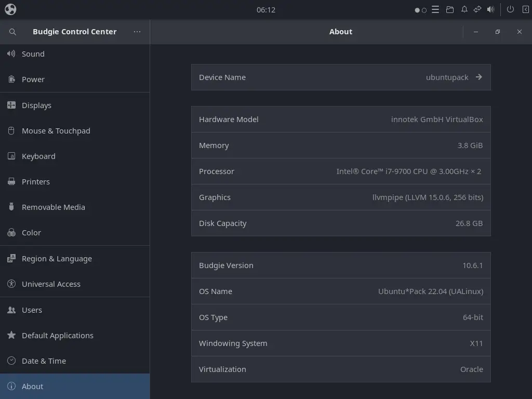Go to Region & Language settings

point(57,259)
